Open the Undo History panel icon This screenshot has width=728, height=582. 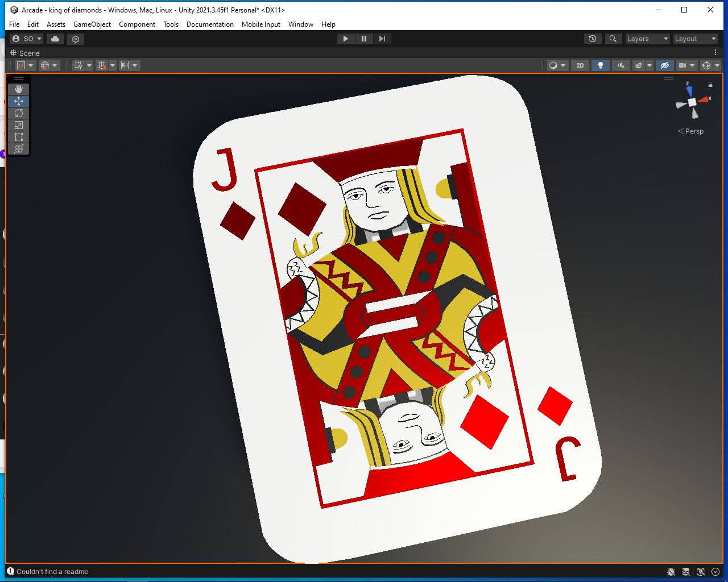click(593, 38)
